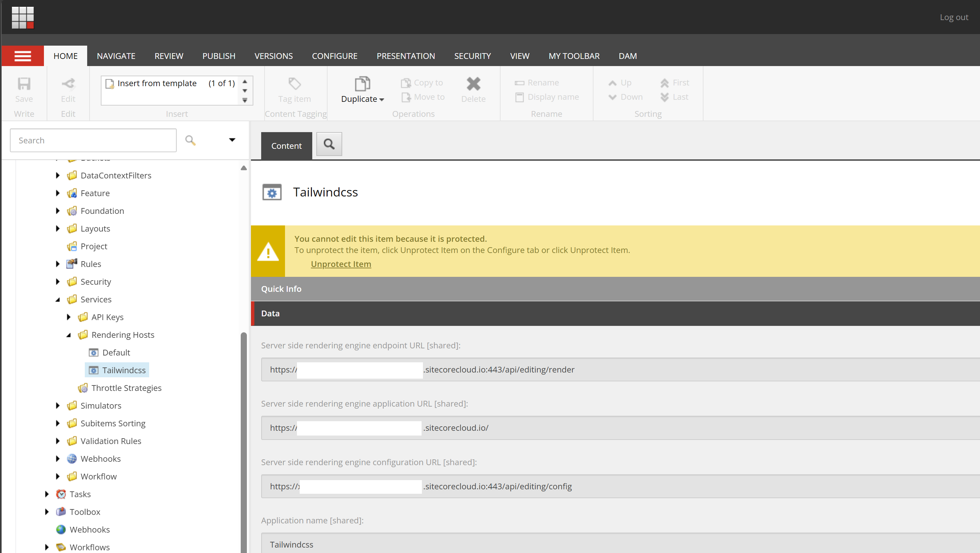Select the Toolbox icon in tree
980x553 pixels.
pyautogui.click(x=61, y=512)
